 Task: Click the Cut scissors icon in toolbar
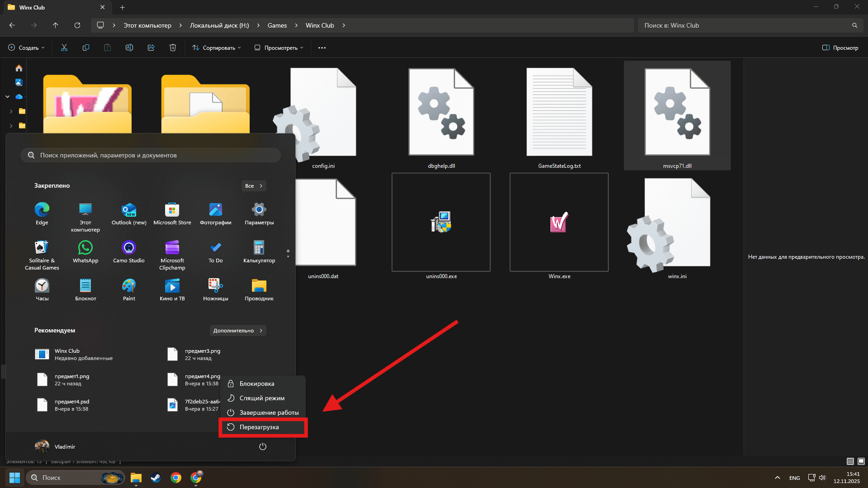[x=64, y=47]
